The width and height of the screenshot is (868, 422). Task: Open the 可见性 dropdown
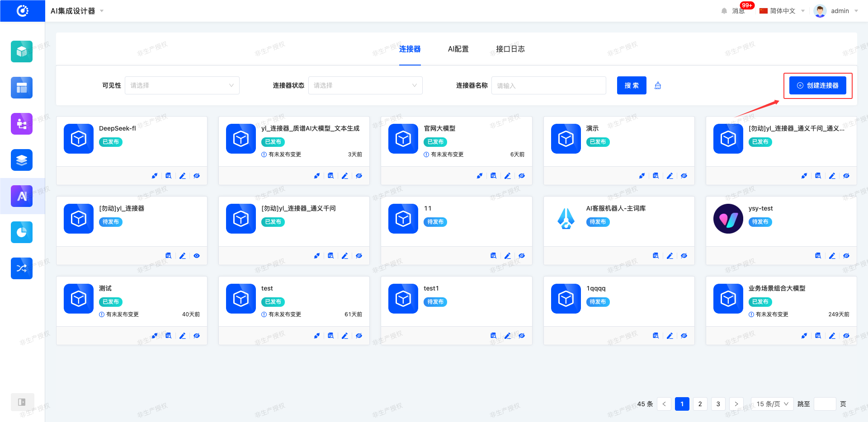click(182, 85)
